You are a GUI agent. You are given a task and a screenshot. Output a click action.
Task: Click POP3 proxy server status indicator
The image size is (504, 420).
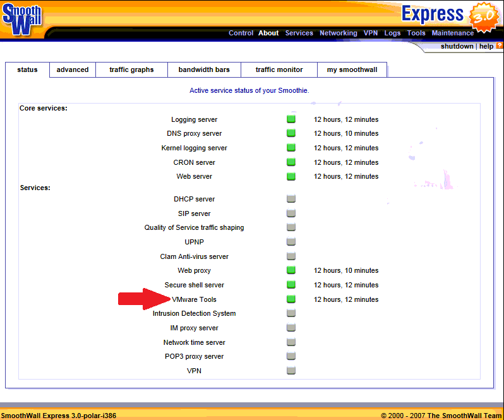(291, 356)
